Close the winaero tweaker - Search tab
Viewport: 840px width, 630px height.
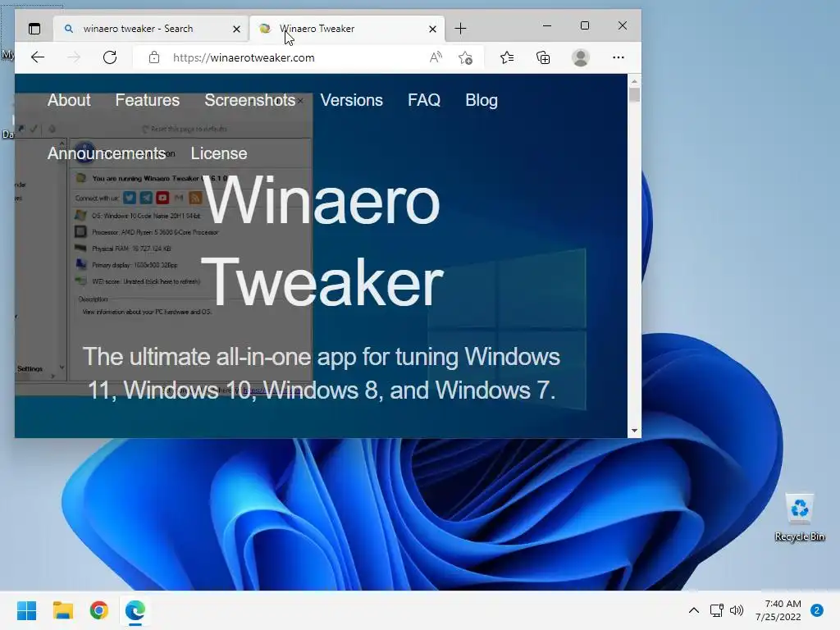[x=236, y=29]
